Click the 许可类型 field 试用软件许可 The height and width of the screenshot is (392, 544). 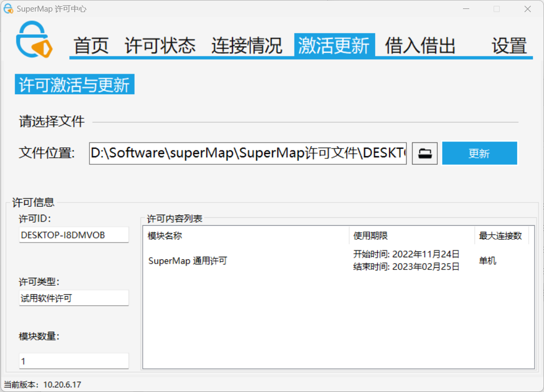pos(74,298)
